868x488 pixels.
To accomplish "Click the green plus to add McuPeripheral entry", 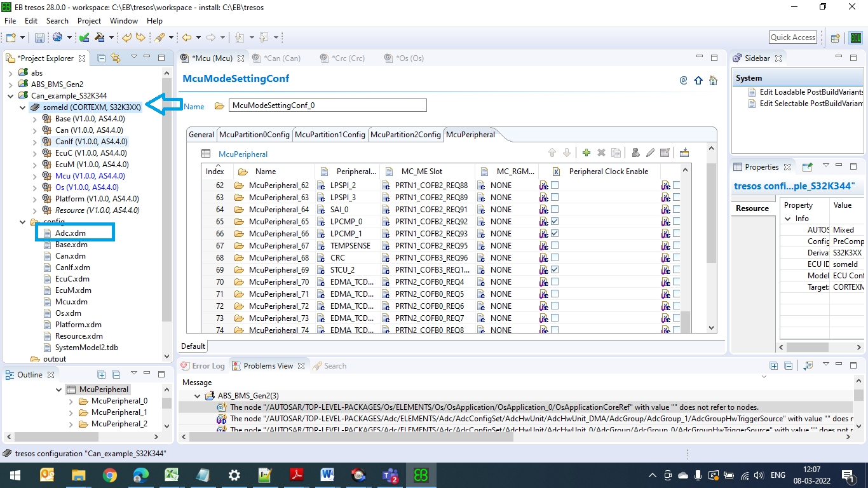I will [586, 152].
